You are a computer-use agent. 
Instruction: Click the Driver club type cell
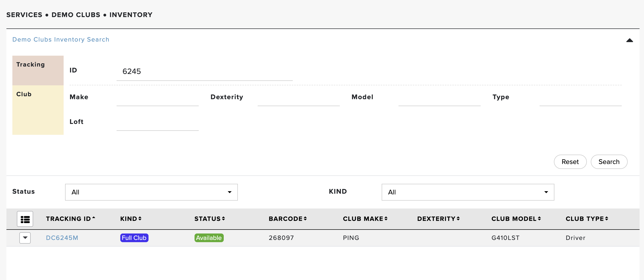click(575, 238)
